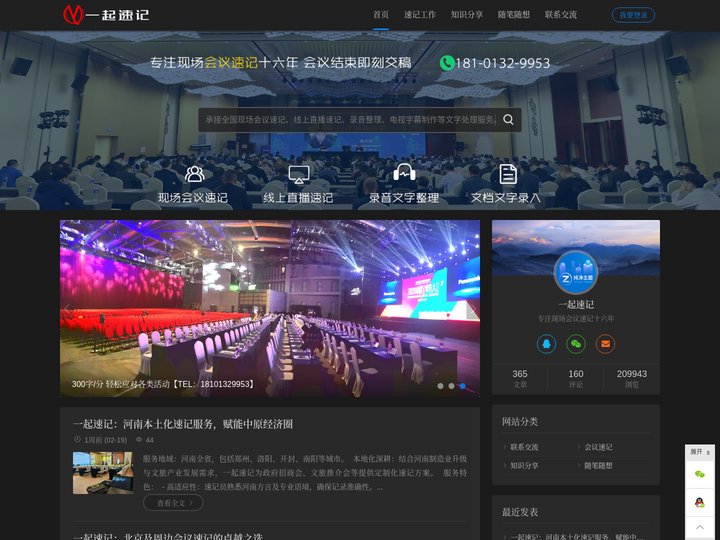
Task: Open article 河南本土化速记服务 title
Action: (x=183, y=424)
